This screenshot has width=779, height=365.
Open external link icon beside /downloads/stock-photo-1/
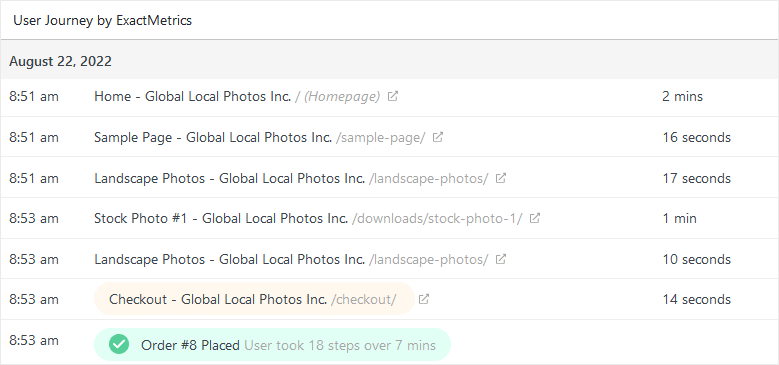(535, 218)
